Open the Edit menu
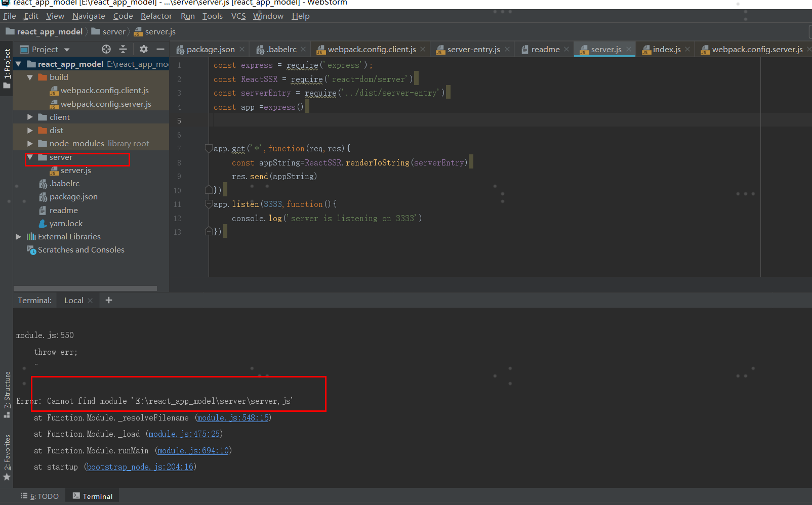The height and width of the screenshot is (505, 812). pos(31,16)
